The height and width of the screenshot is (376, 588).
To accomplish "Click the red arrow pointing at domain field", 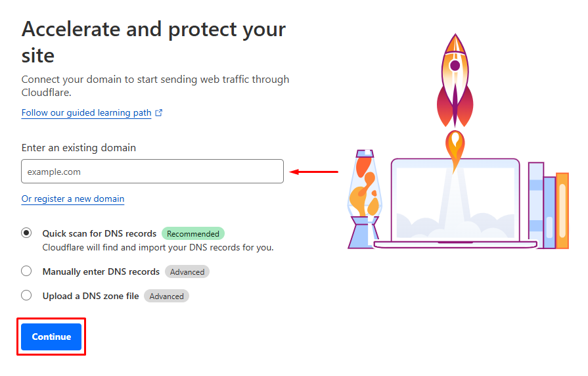I will [314, 172].
